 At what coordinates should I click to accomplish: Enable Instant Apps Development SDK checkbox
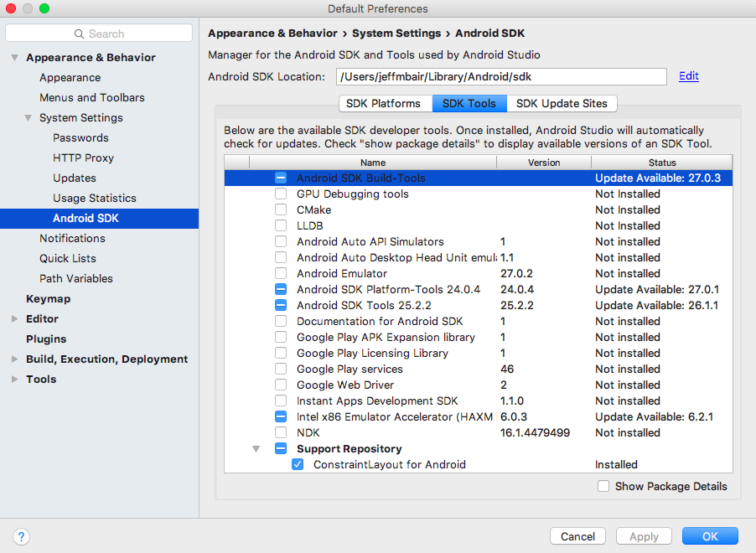pos(281,401)
